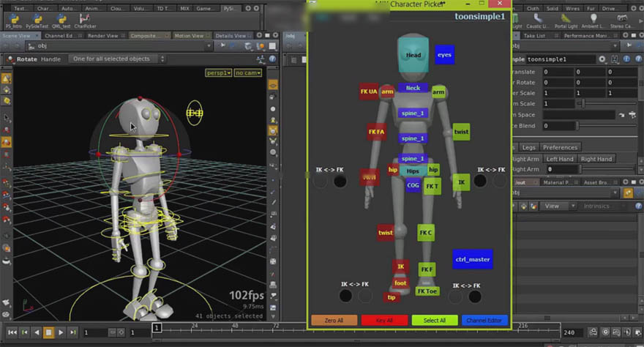This screenshot has height=347, width=644.
Task: Pick the ctrl_master control
Action: (473, 259)
